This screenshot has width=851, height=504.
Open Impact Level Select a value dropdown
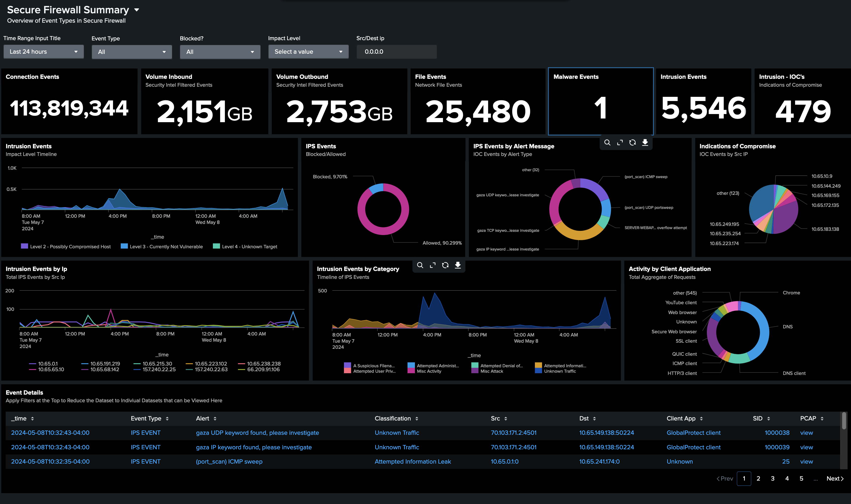308,52
